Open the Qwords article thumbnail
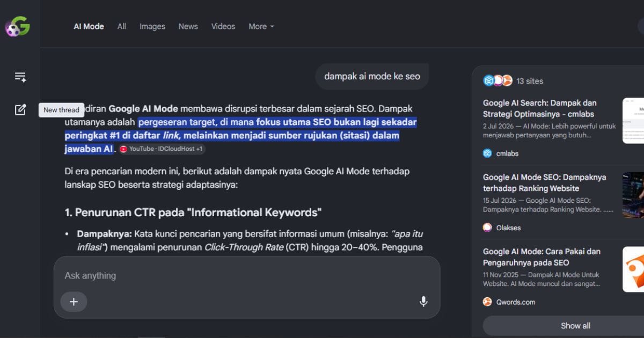 (x=633, y=269)
